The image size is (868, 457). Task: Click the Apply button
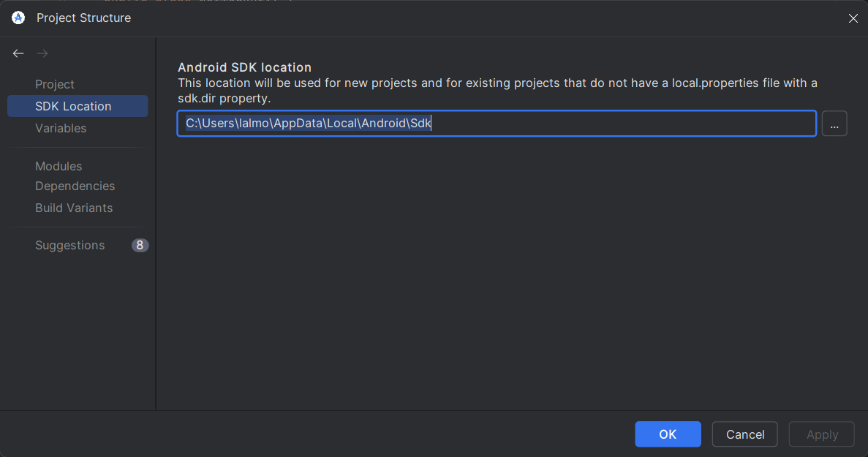[821, 434]
